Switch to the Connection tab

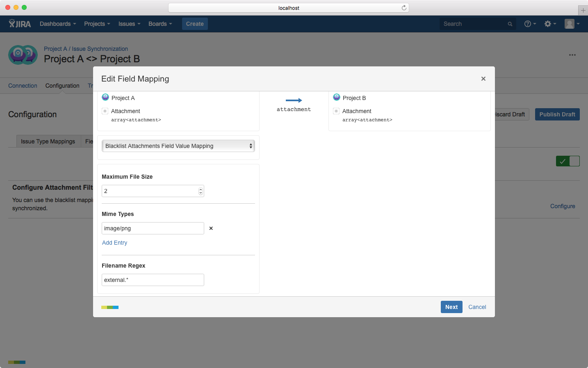pyautogui.click(x=23, y=86)
